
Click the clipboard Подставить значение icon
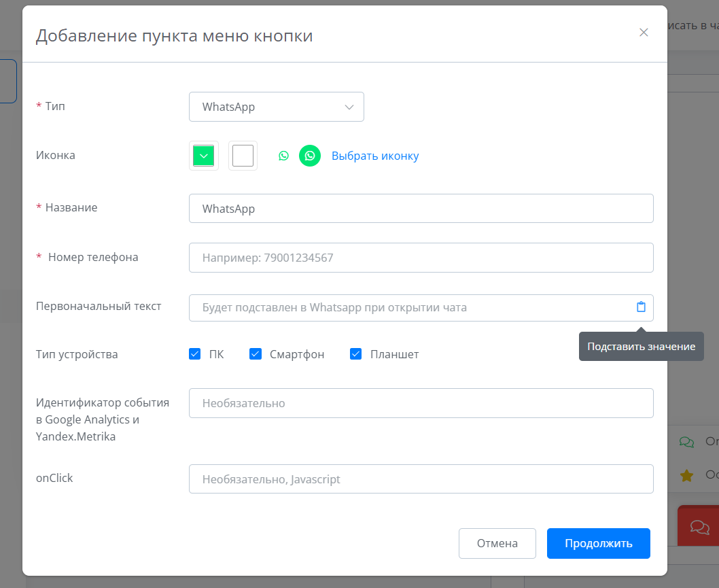coord(641,307)
